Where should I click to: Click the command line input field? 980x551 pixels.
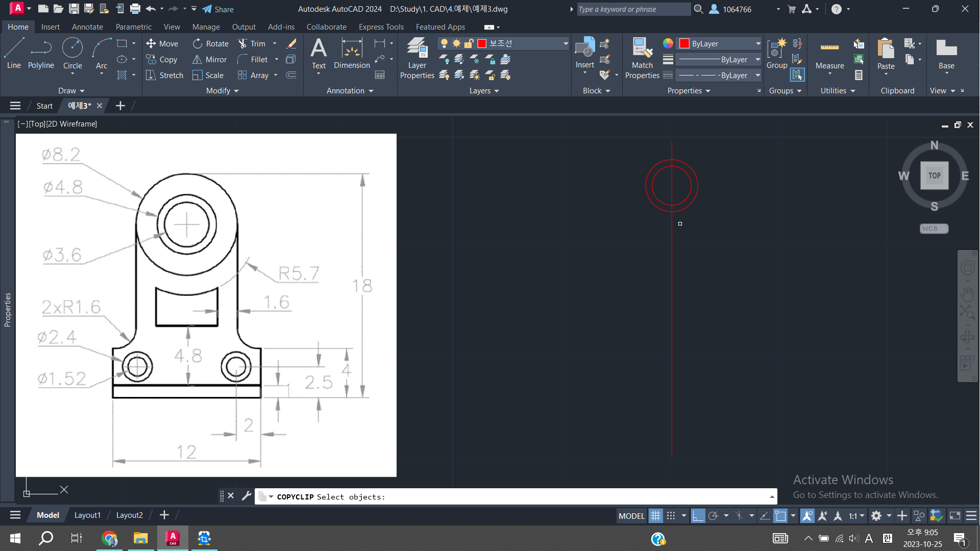(x=510, y=497)
